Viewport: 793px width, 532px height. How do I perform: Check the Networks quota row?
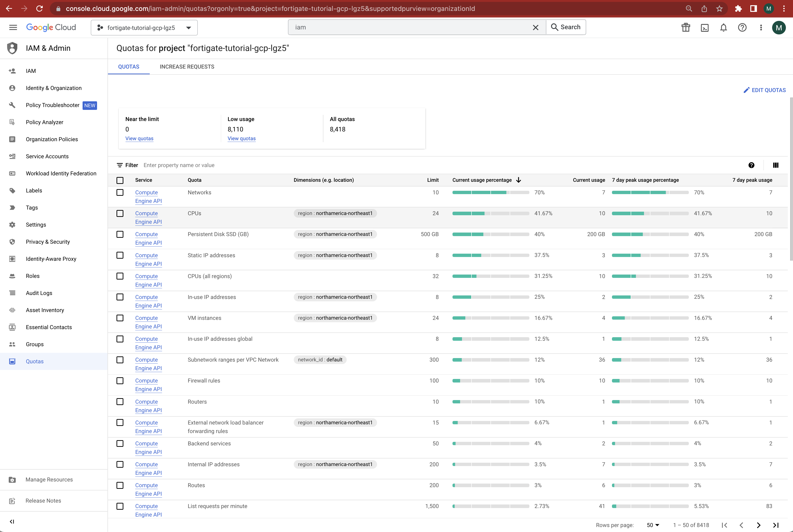120,192
